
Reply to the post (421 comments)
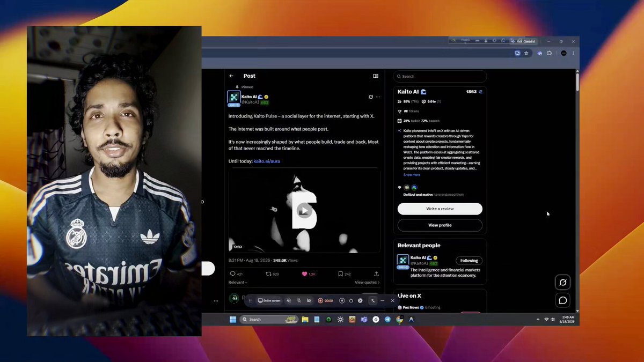click(236, 274)
